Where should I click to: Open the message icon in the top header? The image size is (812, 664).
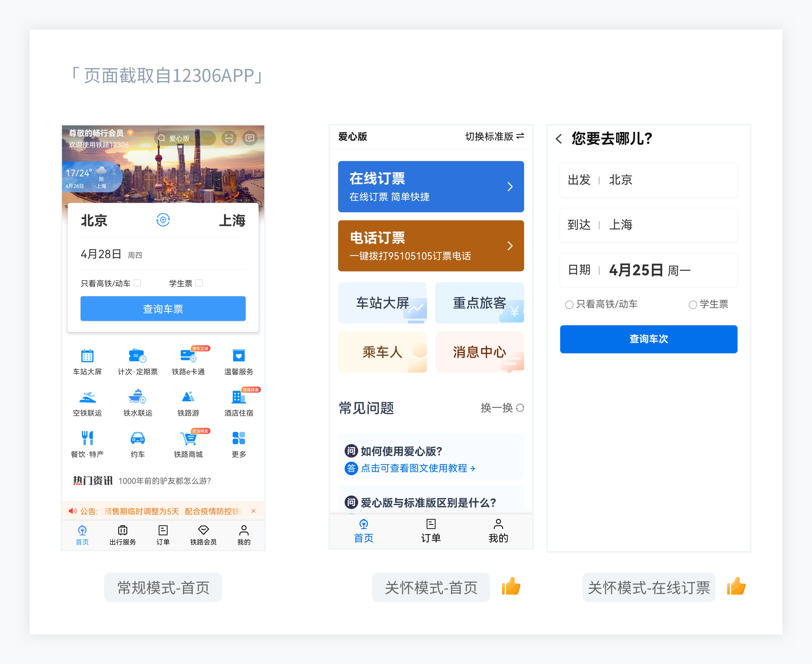pyautogui.click(x=250, y=138)
